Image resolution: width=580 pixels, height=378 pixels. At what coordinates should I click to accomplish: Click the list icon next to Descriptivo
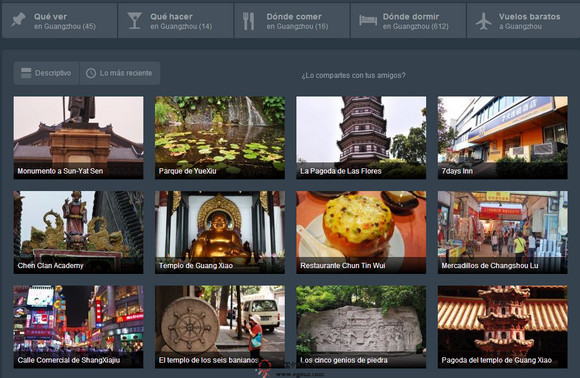26,73
